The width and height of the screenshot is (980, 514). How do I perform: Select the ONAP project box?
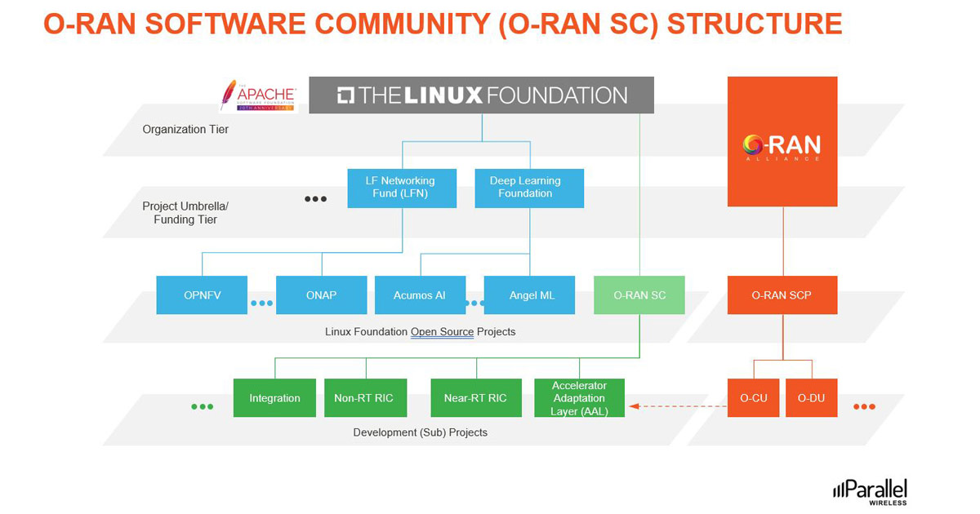pos(322,295)
